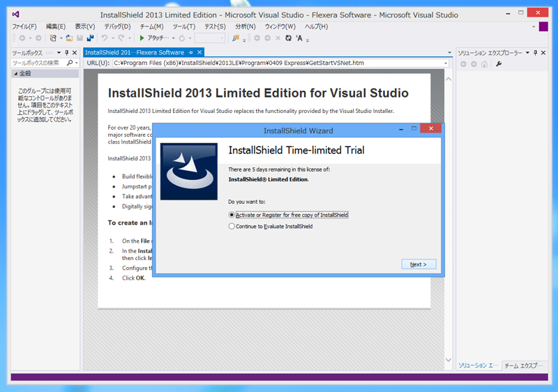Click the scroll up arrow of document view
The width and height of the screenshot is (558, 392).
(448, 80)
